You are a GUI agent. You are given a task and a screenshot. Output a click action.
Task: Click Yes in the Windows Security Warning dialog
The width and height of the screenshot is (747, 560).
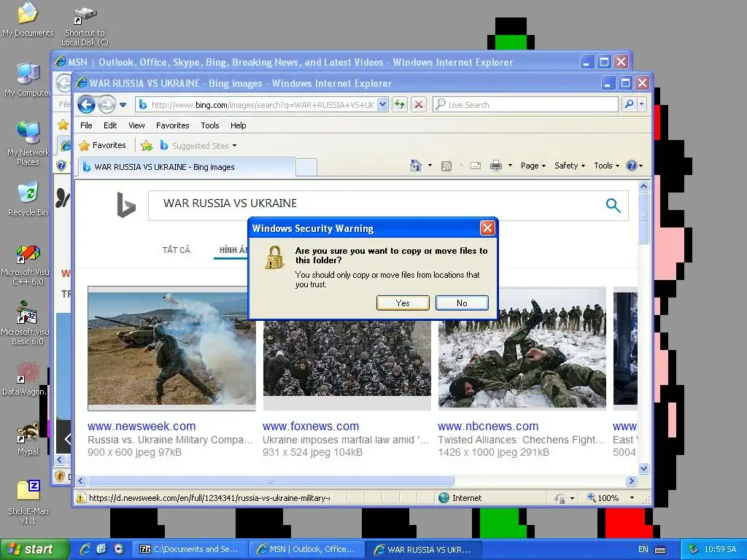(x=403, y=303)
